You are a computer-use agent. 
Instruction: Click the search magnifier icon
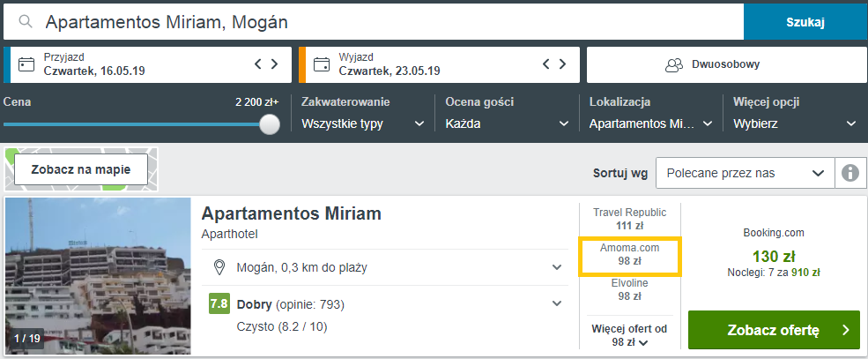coord(25,21)
